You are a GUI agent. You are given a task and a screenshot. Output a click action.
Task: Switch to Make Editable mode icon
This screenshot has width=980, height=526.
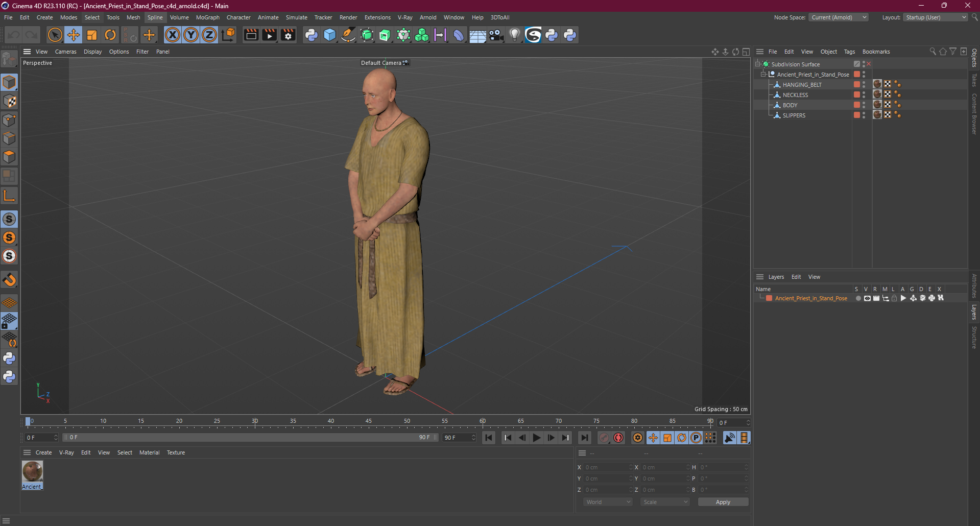pos(9,59)
